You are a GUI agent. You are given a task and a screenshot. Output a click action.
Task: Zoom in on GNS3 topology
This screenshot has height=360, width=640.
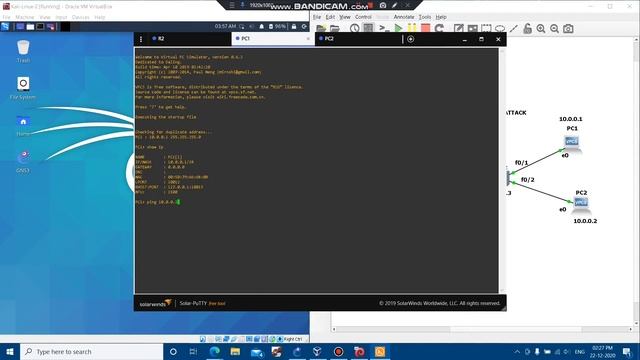point(541,29)
